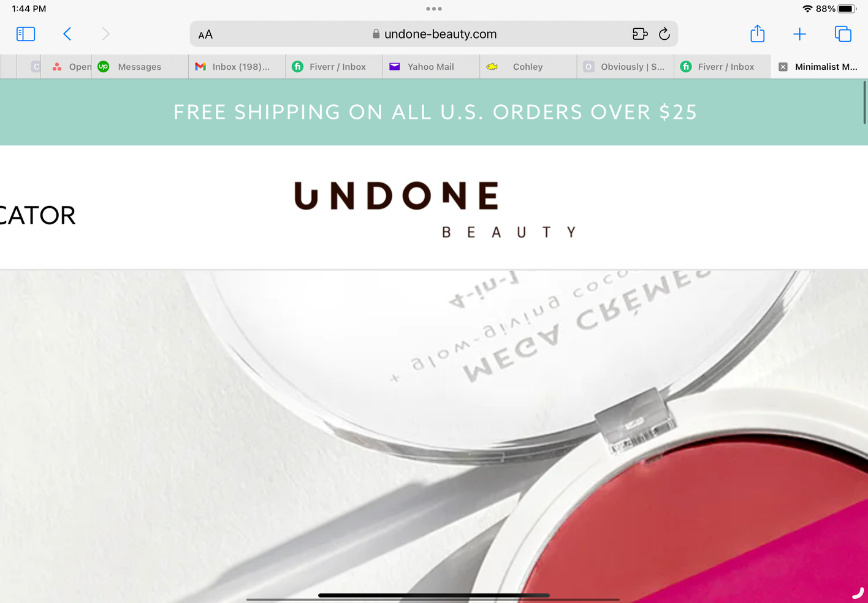Open the three-dot multitasking menu
Screen dimensions: 868x603
click(x=434, y=9)
